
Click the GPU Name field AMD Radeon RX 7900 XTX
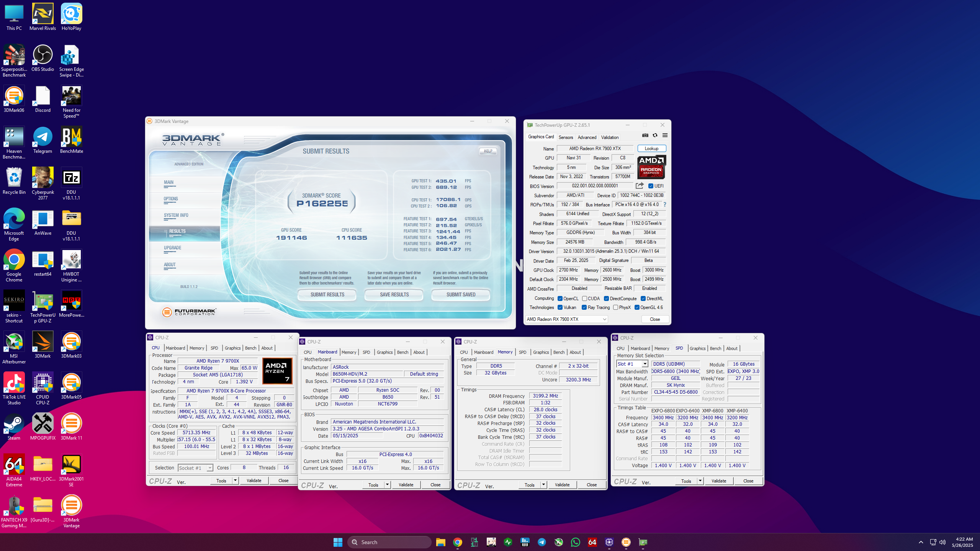point(595,149)
